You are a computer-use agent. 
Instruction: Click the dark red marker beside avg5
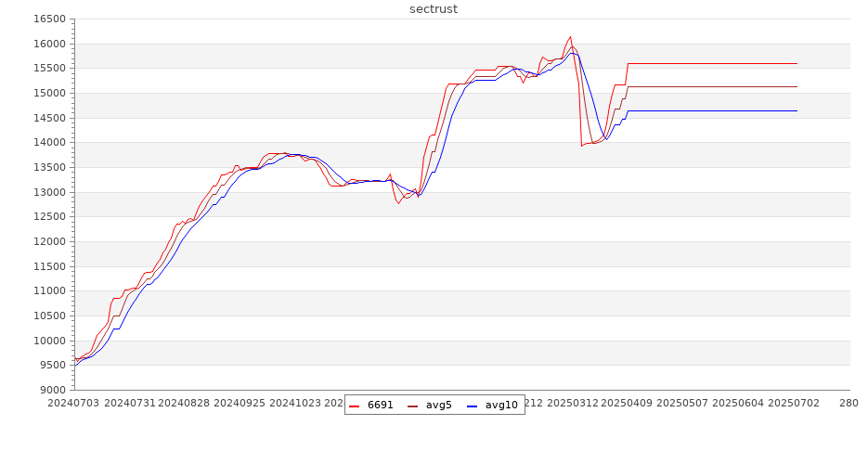coord(413,405)
